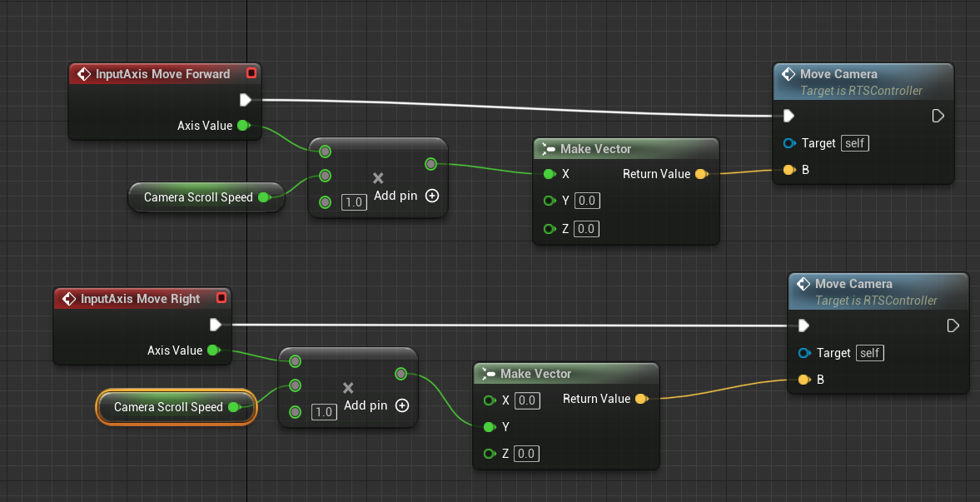
Task: Click the multiply symbol on upper math node
Action: click(x=378, y=178)
